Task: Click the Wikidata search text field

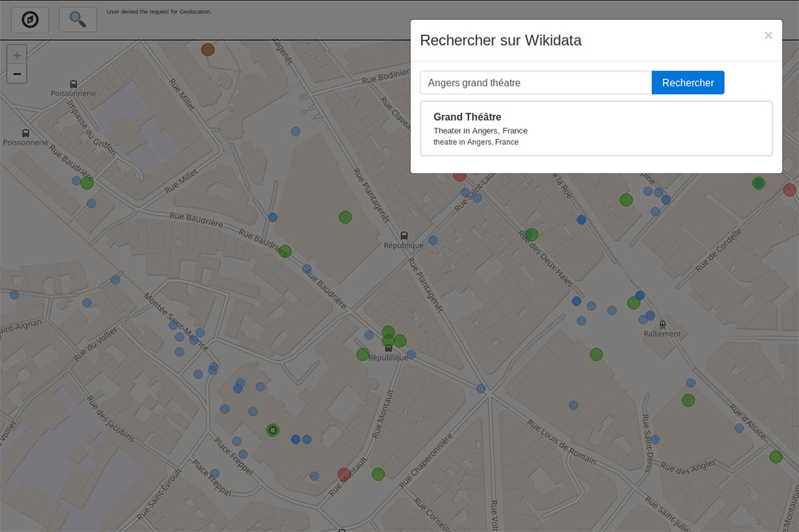Action: 535,83
